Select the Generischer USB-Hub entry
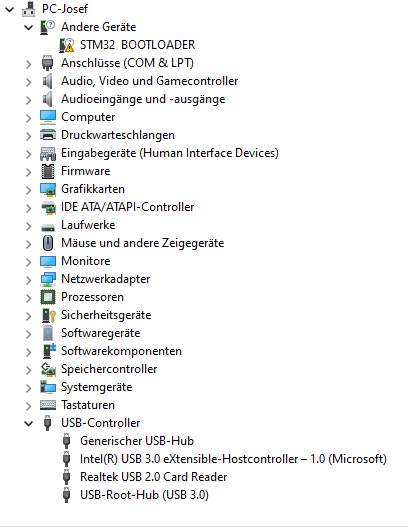408x527 pixels. coord(137,441)
